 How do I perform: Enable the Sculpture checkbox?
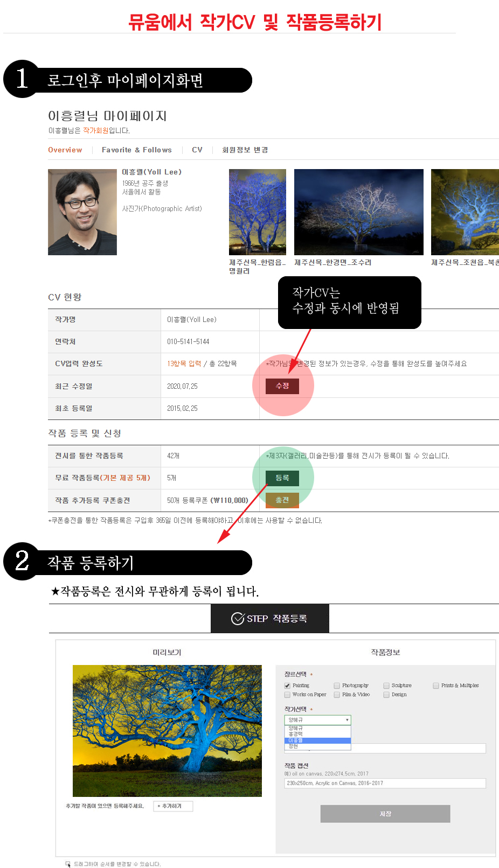[x=386, y=686]
